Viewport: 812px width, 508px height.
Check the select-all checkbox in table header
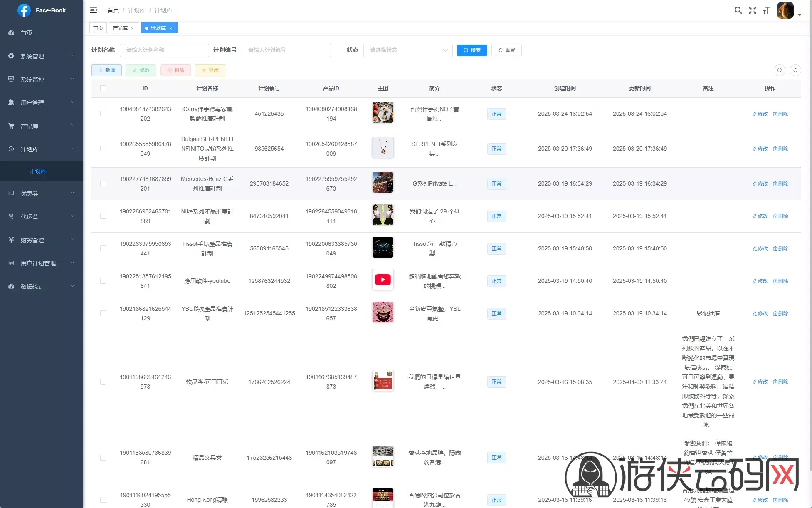point(103,88)
